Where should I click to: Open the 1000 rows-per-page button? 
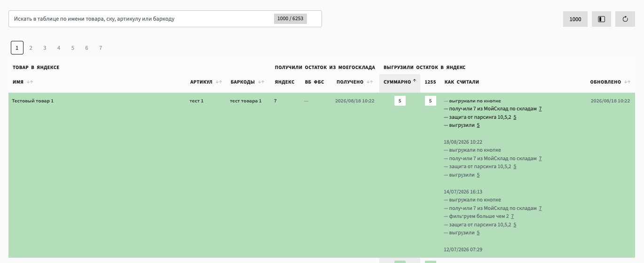coord(575,19)
